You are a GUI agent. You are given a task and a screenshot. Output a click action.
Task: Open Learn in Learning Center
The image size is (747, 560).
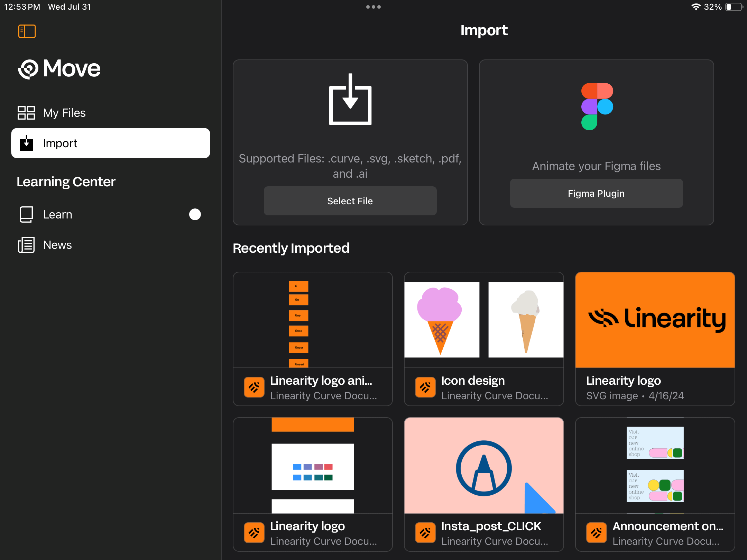(111, 214)
